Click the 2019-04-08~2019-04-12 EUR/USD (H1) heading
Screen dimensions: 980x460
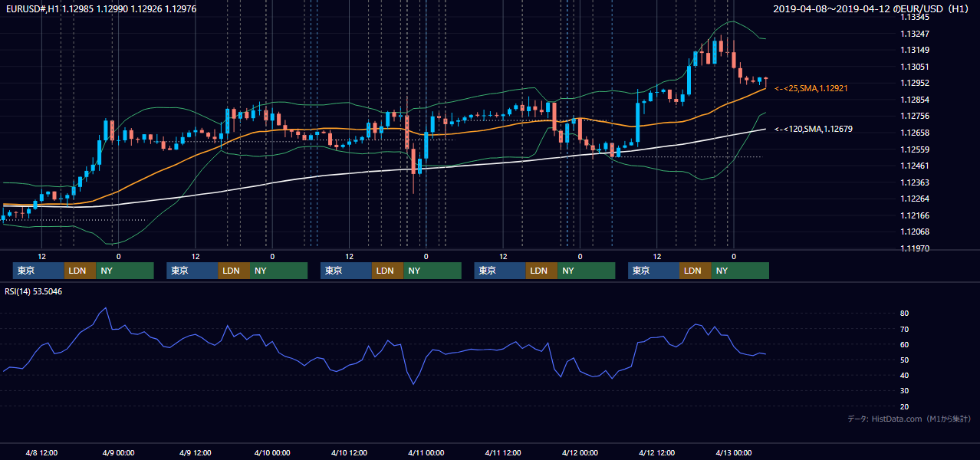click(872, 8)
